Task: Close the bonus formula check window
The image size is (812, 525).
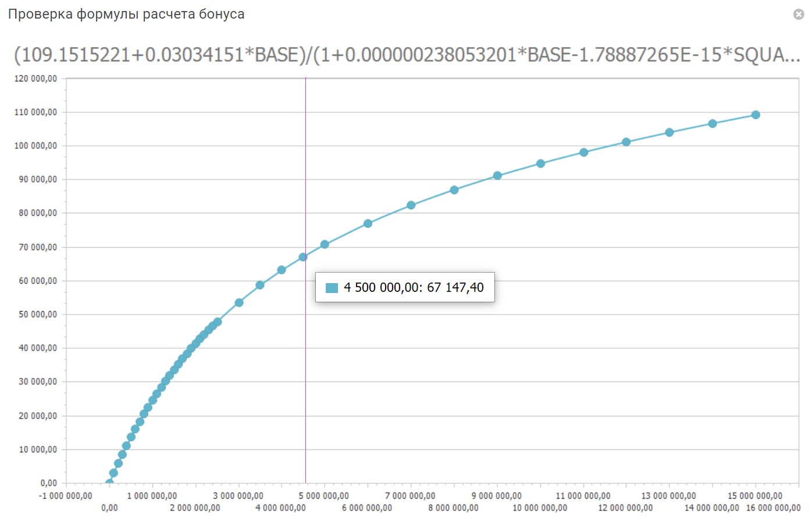Action: pos(798,15)
